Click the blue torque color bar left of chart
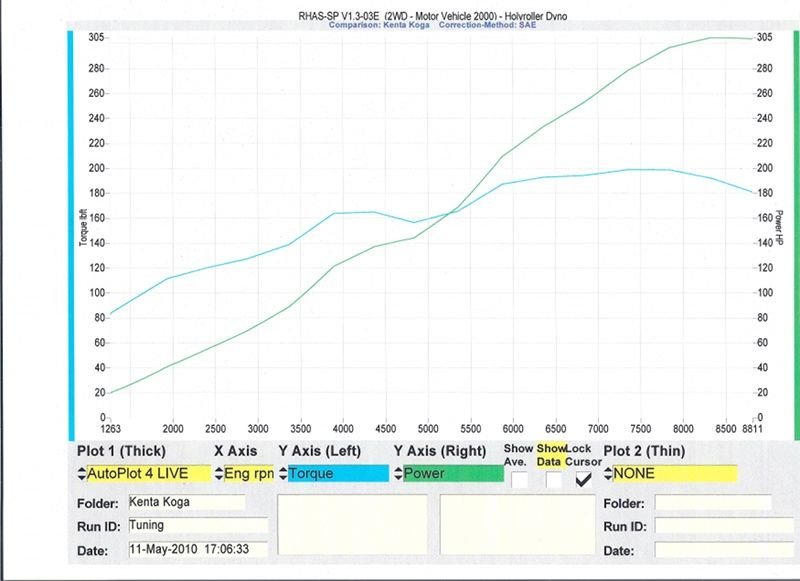The height and width of the screenshot is (581, 800). [x=71, y=235]
